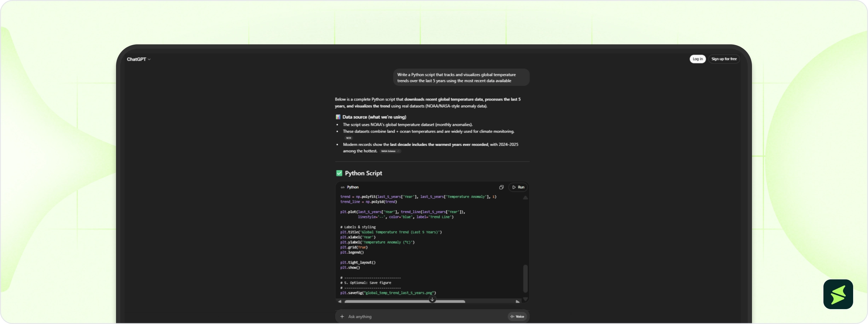Viewport: 868px width, 324px height.
Task: Copy the Python code block
Action: 501,187
